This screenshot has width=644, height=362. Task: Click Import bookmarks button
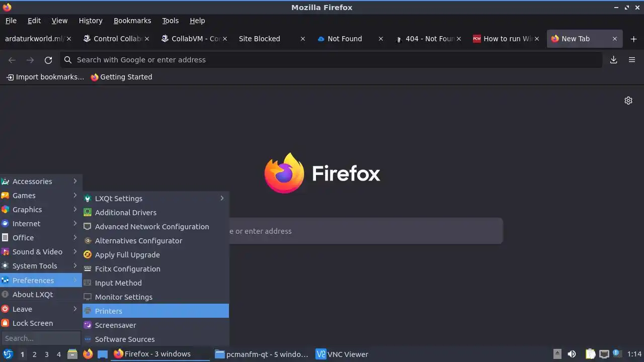(45, 77)
